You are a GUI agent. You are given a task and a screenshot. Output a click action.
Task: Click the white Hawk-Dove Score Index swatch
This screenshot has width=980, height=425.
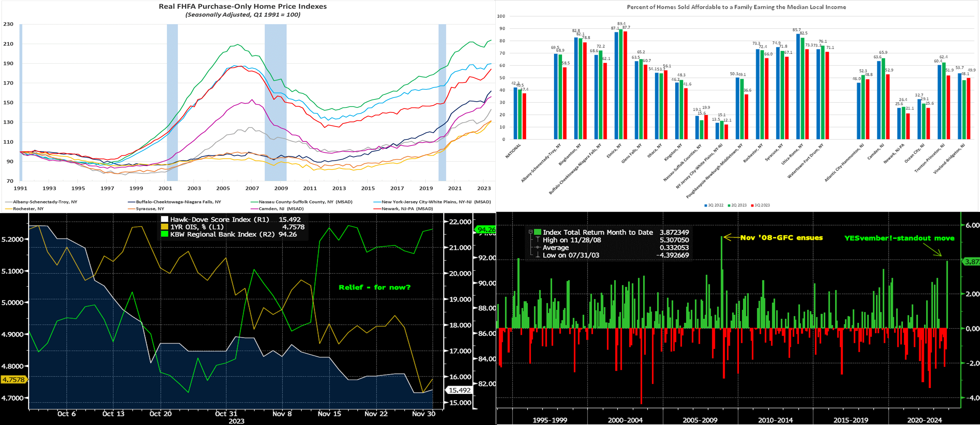pyautogui.click(x=164, y=219)
